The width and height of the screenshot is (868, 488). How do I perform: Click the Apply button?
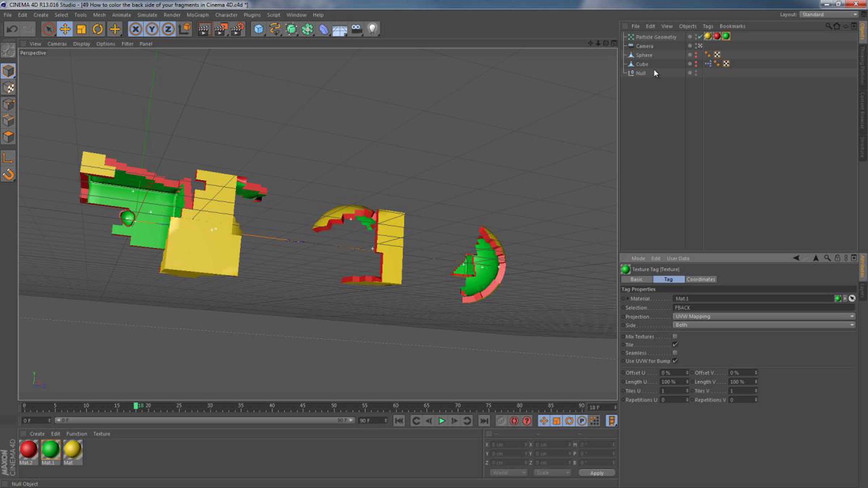pyautogui.click(x=597, y=473)
